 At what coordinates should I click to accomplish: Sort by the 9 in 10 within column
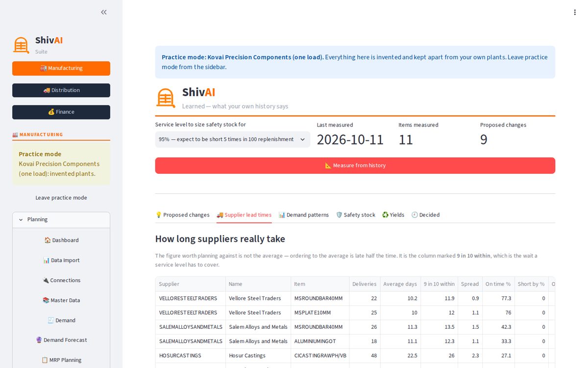439,284
